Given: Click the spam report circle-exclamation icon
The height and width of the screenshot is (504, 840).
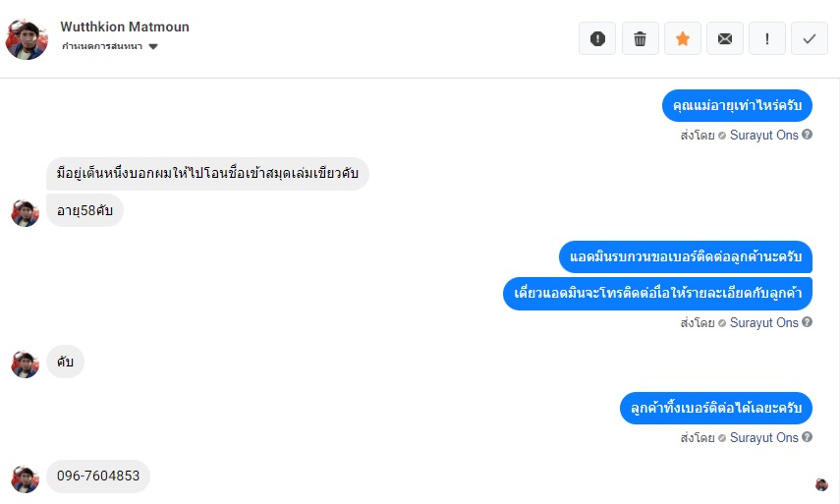Looking at the screenshot, I should pos(597,38).
